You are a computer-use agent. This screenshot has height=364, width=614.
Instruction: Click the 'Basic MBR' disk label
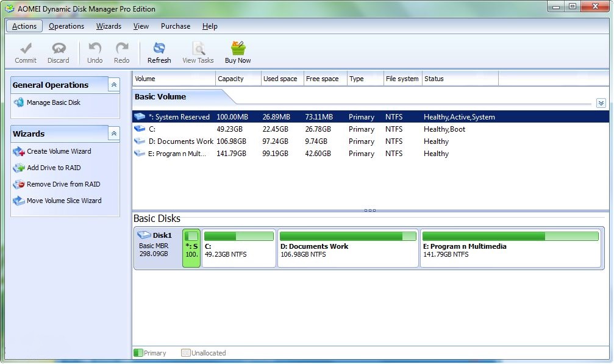pos(154,246)
